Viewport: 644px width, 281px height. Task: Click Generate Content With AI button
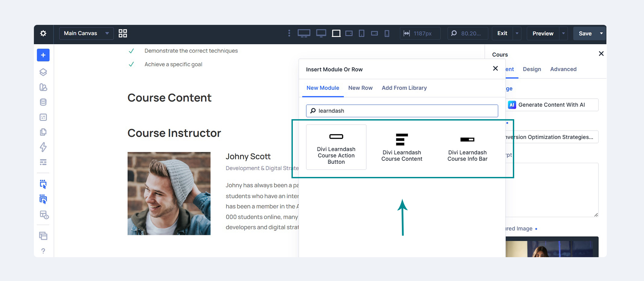coord(552,105)
